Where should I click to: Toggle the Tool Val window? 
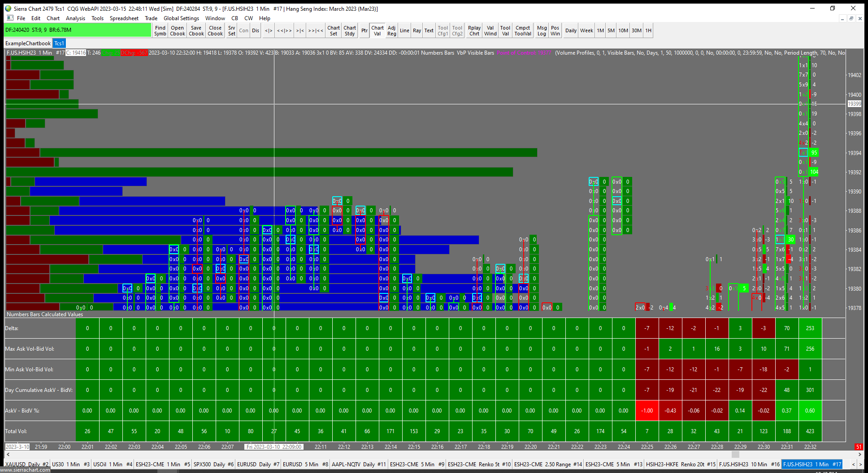pos(505,30)
